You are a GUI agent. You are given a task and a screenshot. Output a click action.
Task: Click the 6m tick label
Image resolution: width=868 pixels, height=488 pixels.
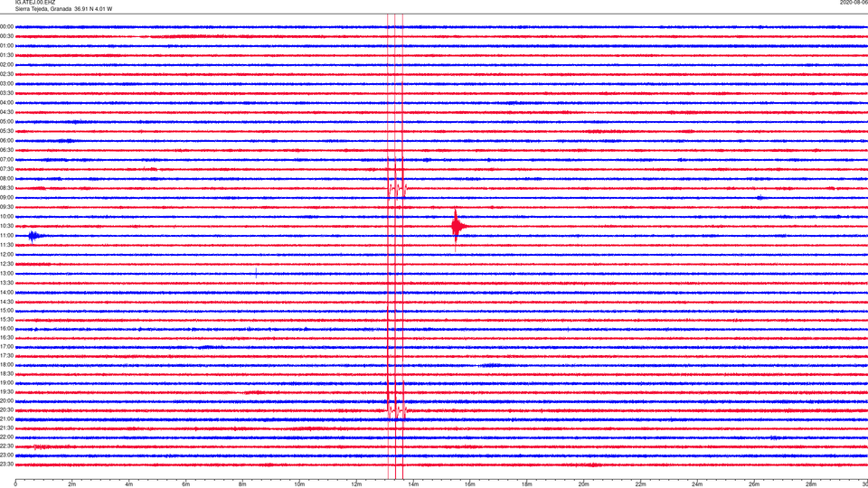[x=186, y=484]
